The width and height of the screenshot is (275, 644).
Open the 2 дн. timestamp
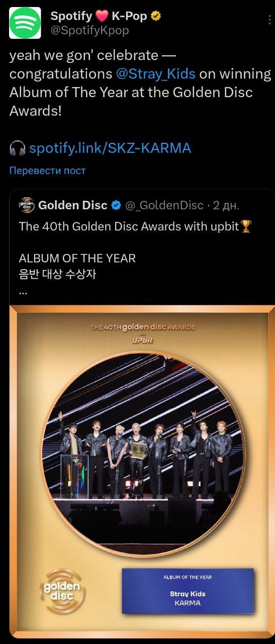[226, 205]
